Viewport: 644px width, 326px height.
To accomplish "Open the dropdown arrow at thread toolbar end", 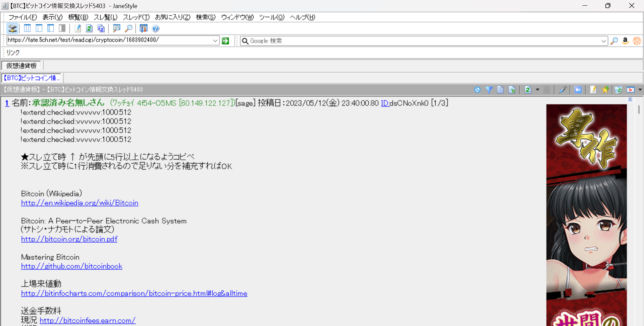I will [x=640, y=90].
